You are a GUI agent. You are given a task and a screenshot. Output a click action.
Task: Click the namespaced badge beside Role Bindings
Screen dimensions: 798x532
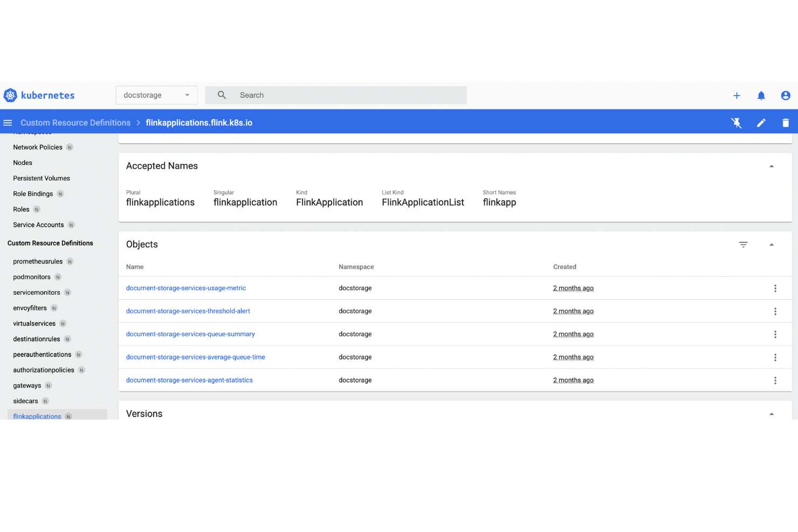(60, 194)
